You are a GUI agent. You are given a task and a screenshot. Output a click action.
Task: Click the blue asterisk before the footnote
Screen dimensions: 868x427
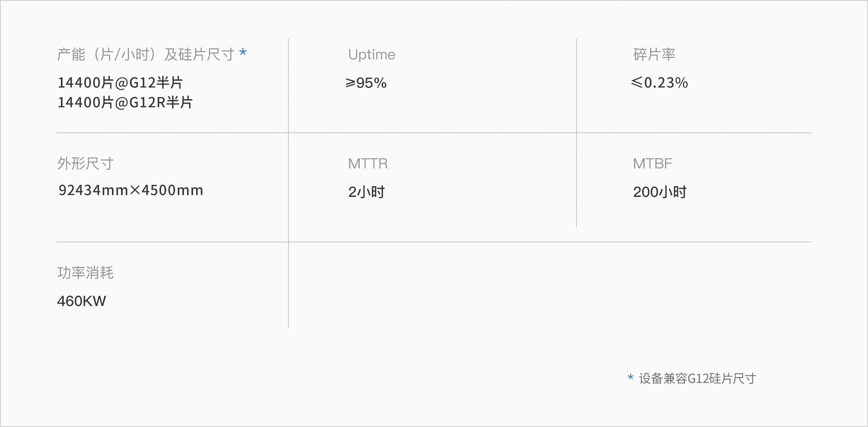point(630,378)
